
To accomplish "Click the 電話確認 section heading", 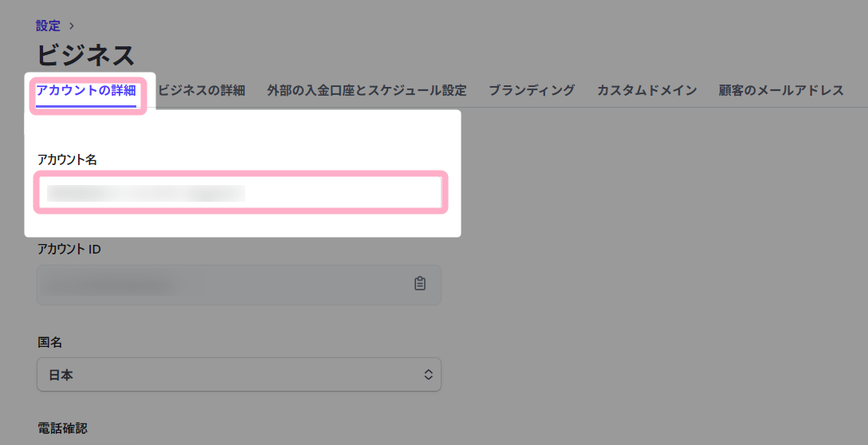I will click(x=62, y=428).
